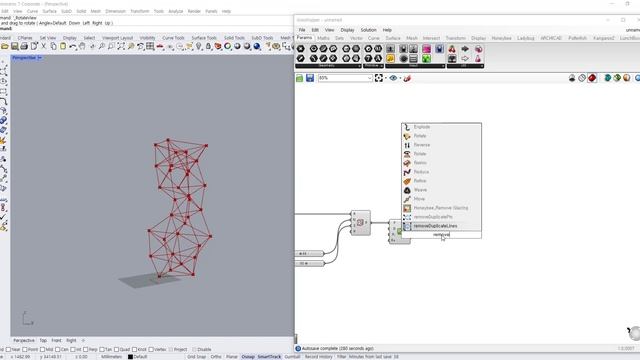This screenshot has height=360, width=640.
Task: Open Perspective viewport title dropdown
Action: point(40,58)
